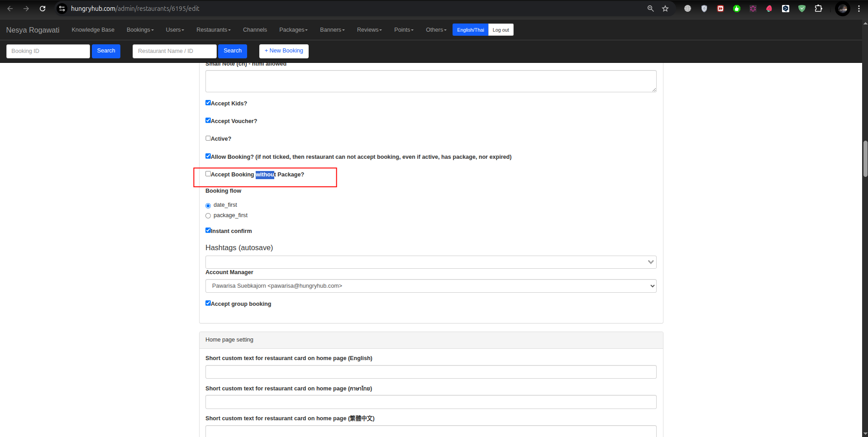The image size is (868, 437).
Task: Click the + New Booking button
Action: [284, 51]
